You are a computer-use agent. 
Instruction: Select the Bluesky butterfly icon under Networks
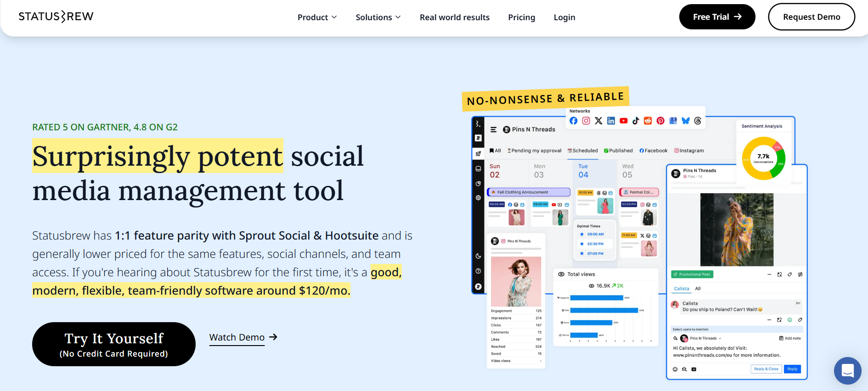click(685, 121)
